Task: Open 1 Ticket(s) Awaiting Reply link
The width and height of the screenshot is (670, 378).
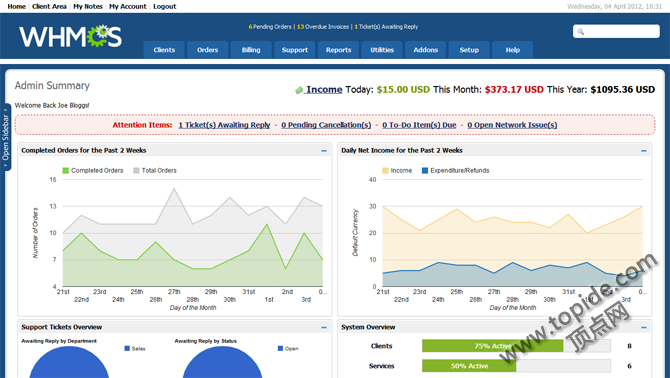Action: coord(224,125)
